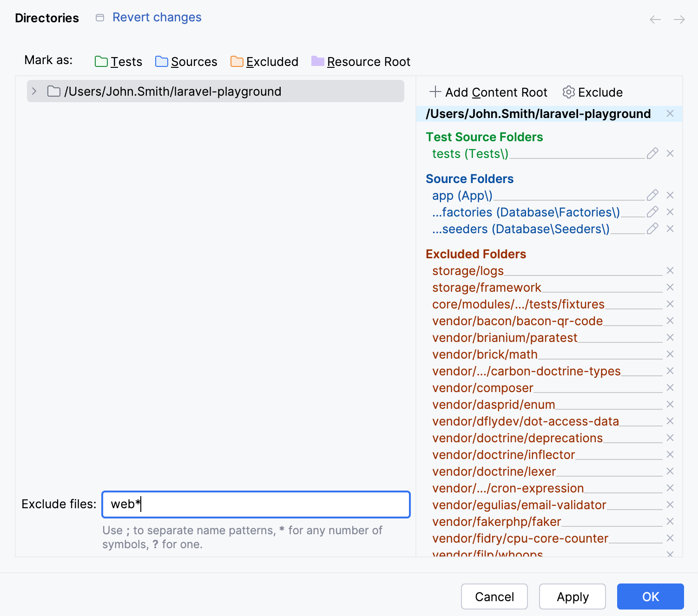Image resolution: width=698 pixels, height=616 pixels.
Task: Open the Exclude gear option
Action: [x=592, y=92]
